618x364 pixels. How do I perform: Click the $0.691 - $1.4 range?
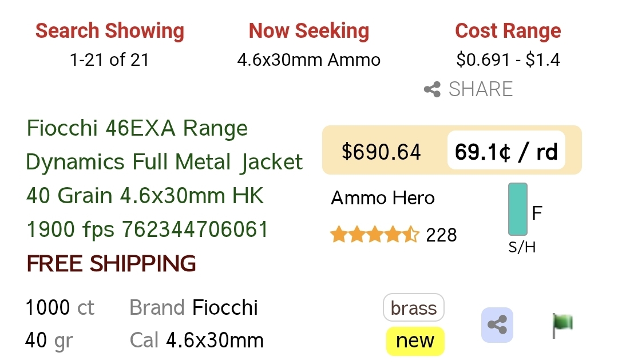[x=508, y=60]
